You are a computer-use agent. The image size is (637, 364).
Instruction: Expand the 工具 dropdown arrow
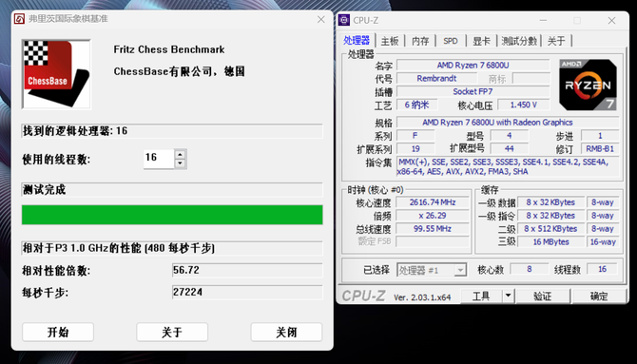tap(509, 297)
